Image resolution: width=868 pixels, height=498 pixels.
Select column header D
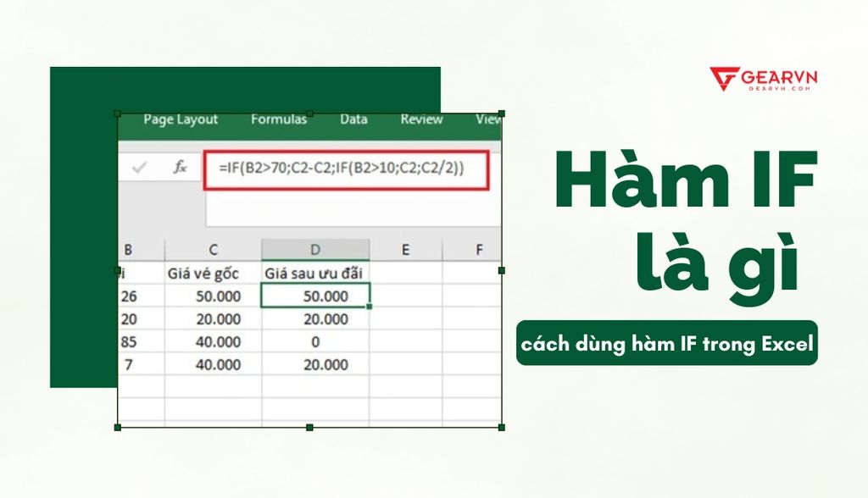(x=315, y=249)
